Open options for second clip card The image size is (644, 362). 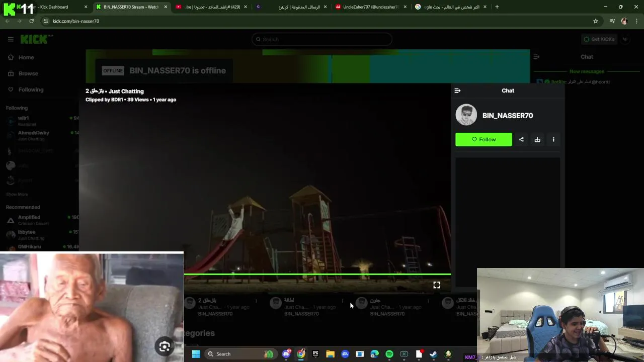(342, 301)
